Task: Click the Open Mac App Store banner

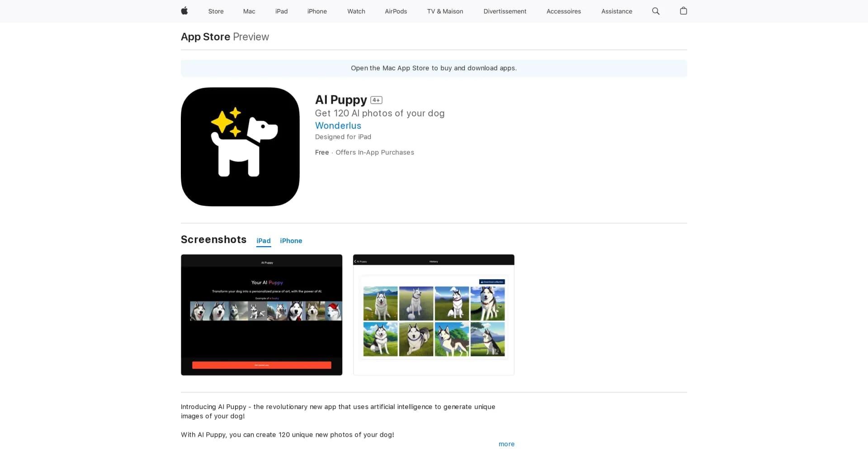Action: click(x=434, y=68)
